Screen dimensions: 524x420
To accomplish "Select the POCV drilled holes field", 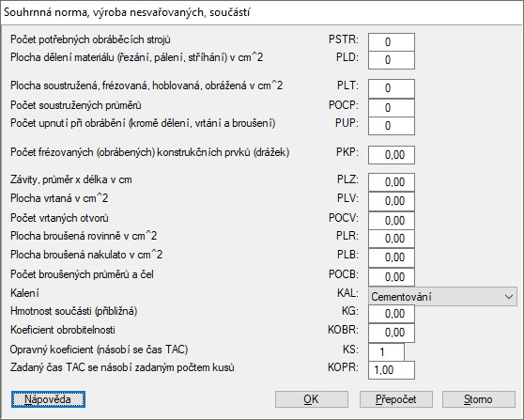I will click(x=392, y=221).
